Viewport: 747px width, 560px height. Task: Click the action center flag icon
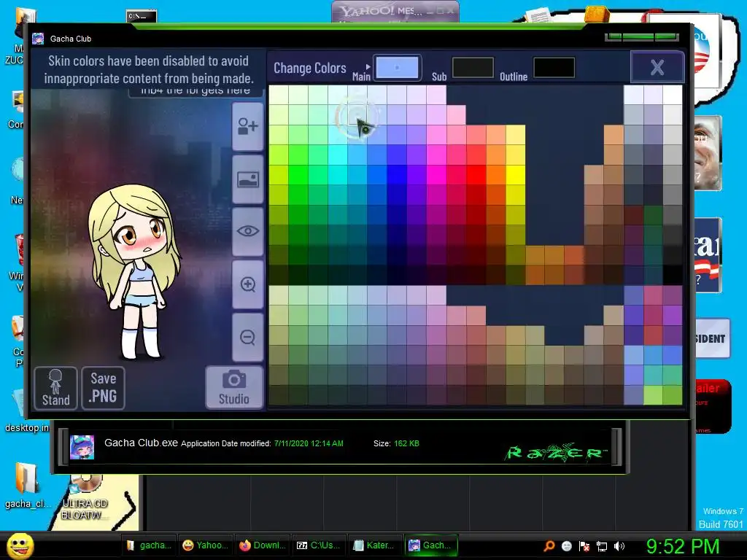[584, 546]
